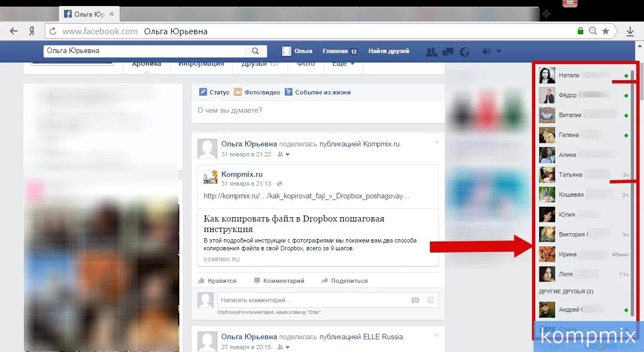
Task: Open the emoji smiley icon in the comment box
Action: (430, 300)
